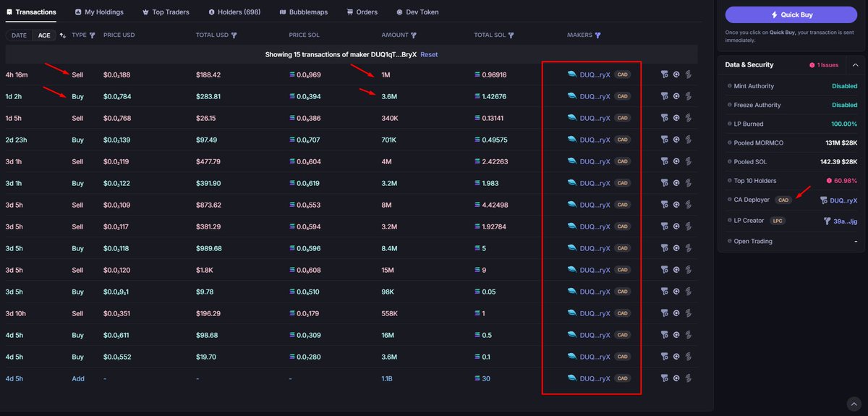Collapse the Data & Security panel
This screenshot has height=416, width=868.
[x=854, y=64]
